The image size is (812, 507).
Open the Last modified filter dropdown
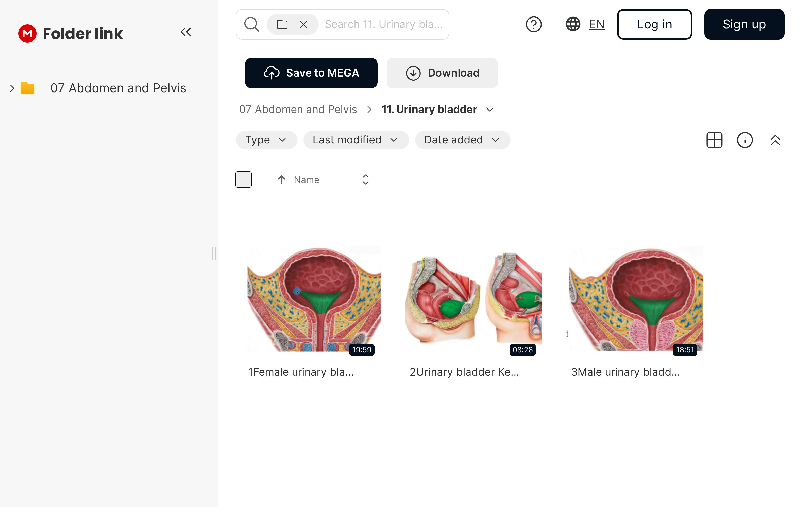(x=356, y=140)
